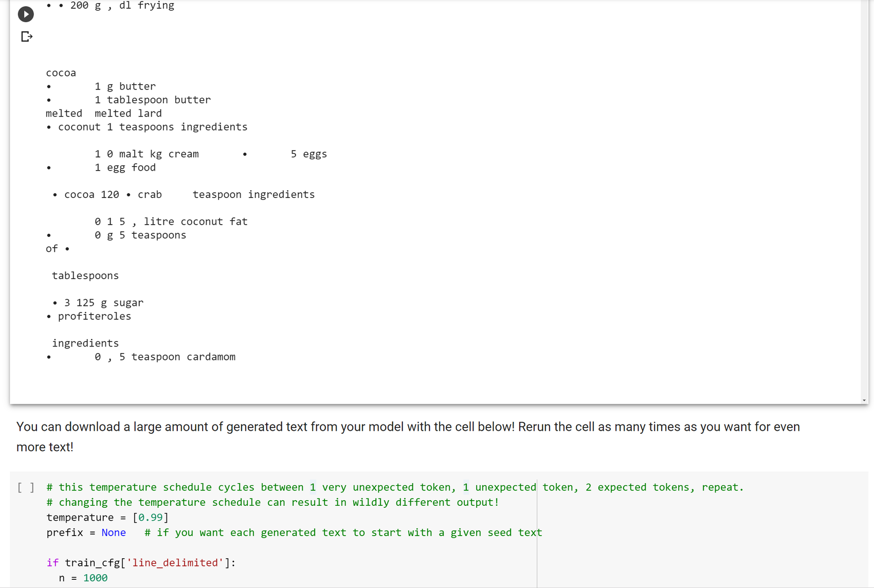Viewport: 874px width, 588px height.
Task: Click the output area vertical scrollbar track
Action: pyautogui.click(x=864, y=198)
